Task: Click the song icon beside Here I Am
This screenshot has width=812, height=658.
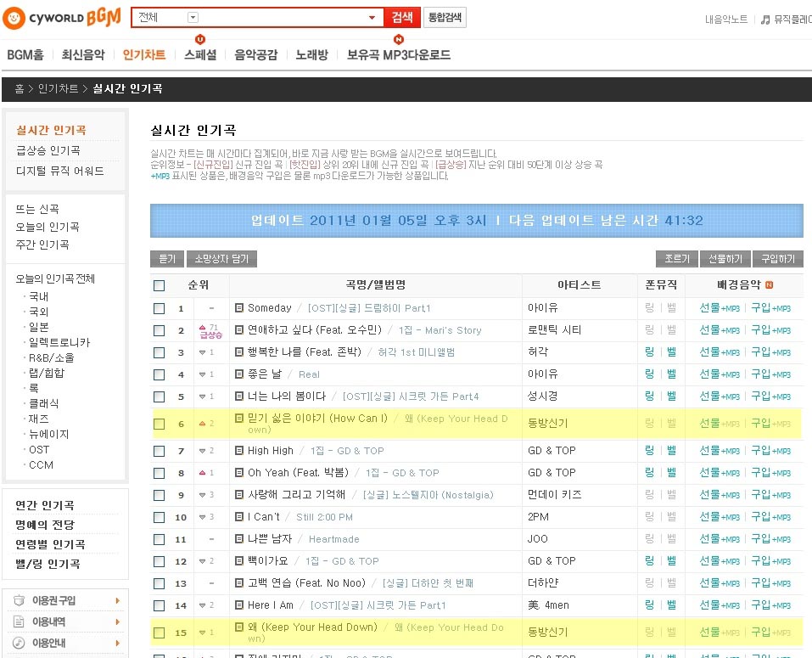Action: click(x=239, y=605)
